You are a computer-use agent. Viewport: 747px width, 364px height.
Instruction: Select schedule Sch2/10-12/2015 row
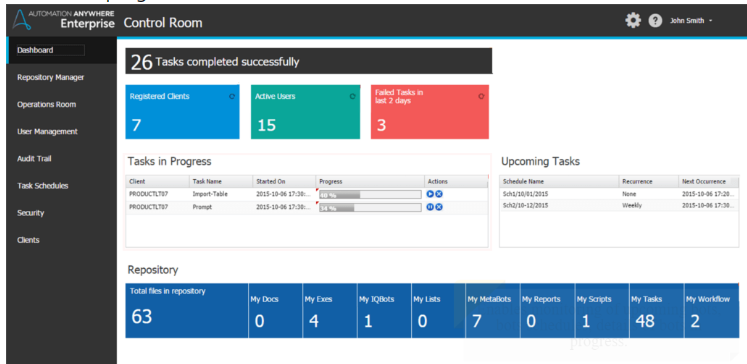(x=619, y=205)
